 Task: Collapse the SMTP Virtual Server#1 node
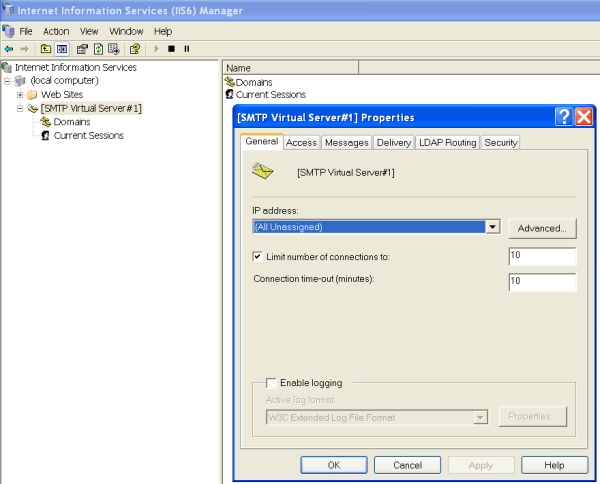[20, 108]
